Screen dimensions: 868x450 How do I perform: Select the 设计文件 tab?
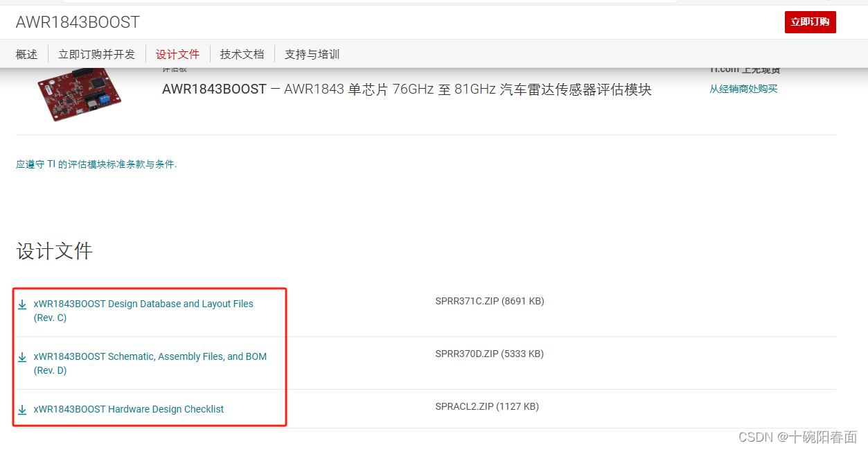[177, 54]
